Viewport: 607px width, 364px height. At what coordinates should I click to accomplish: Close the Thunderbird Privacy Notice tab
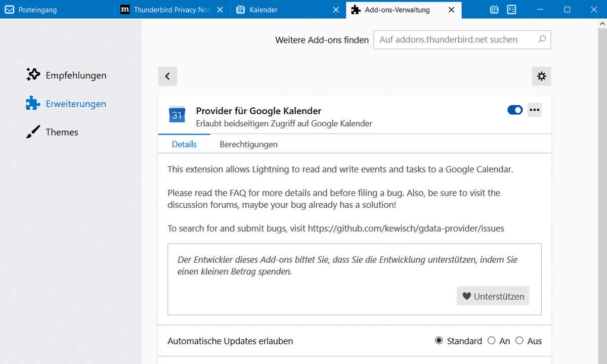220,10
